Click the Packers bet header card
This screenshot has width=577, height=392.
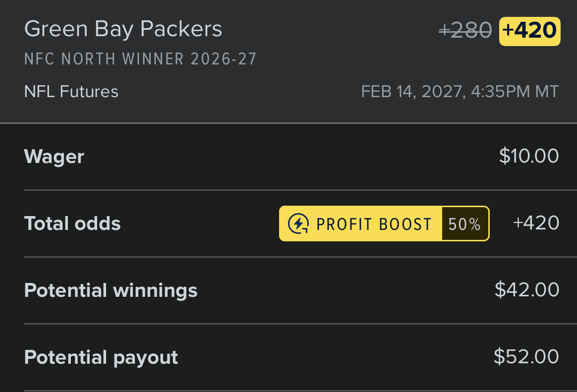(288, 61)
